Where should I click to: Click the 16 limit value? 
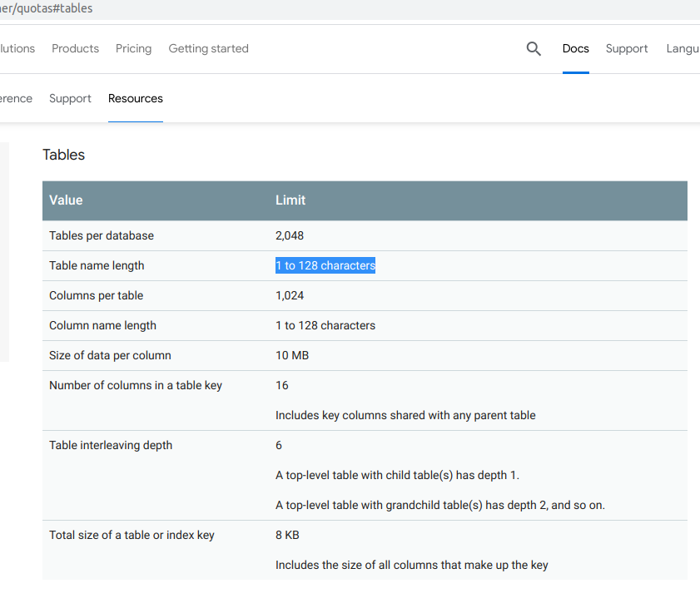point(281,385)
